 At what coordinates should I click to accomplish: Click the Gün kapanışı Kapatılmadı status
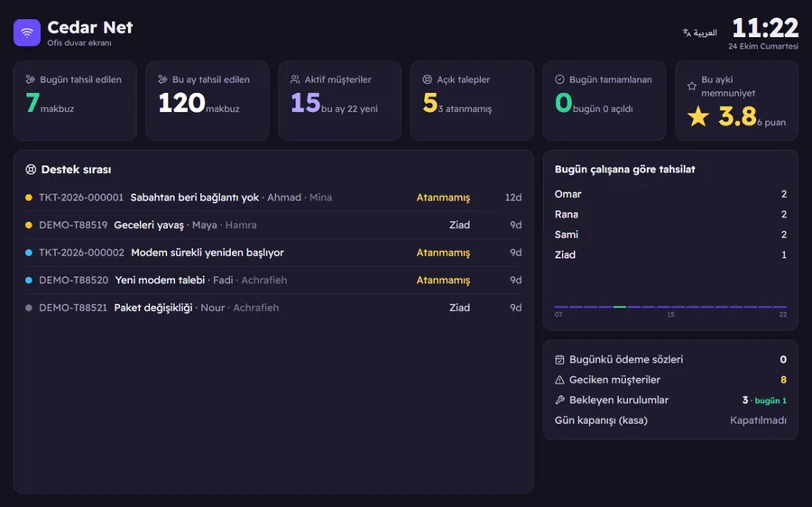(x=758, y=420)
